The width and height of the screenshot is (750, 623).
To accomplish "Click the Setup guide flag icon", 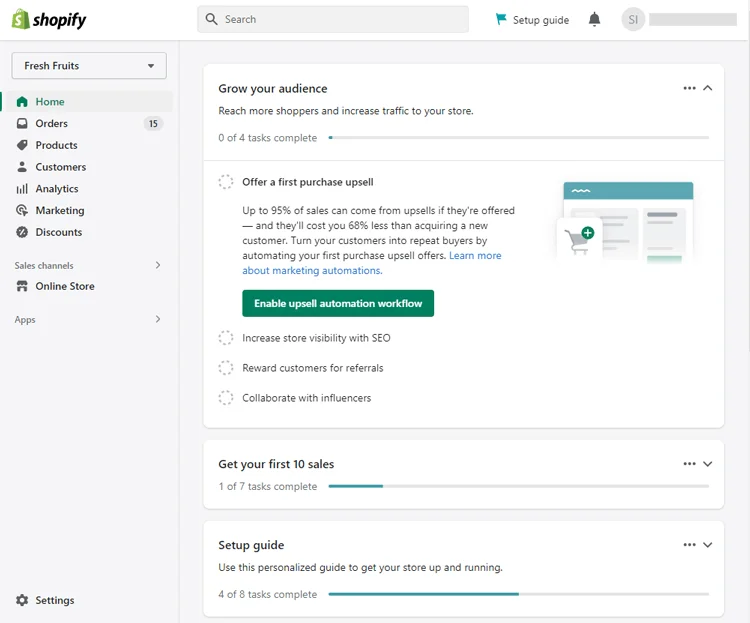I will coord(501,19).
